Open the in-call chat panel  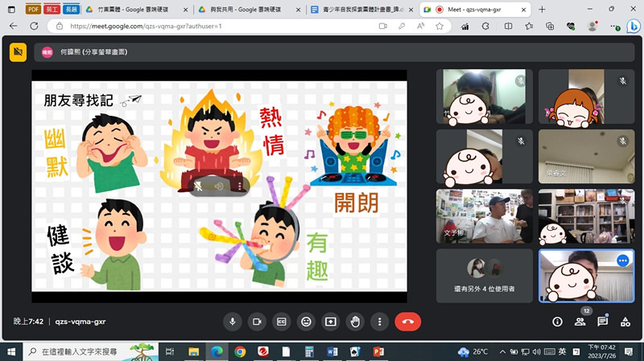(x=602, y=322)
